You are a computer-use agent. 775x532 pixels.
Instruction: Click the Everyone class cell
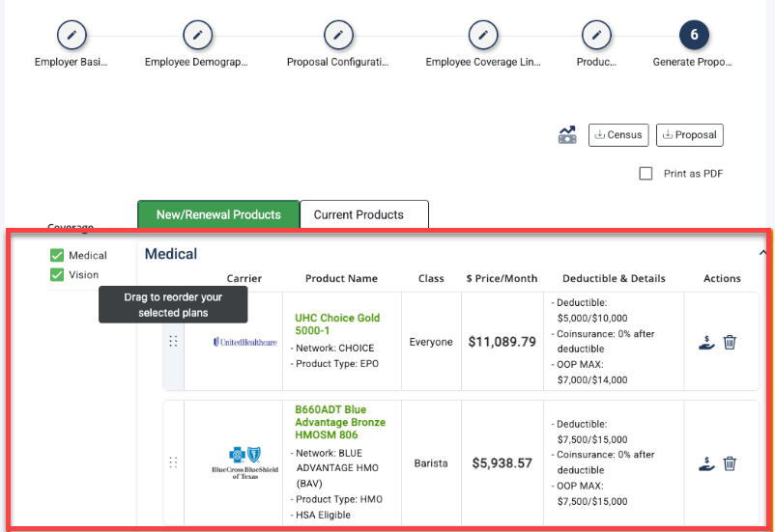tap(431, 342)
